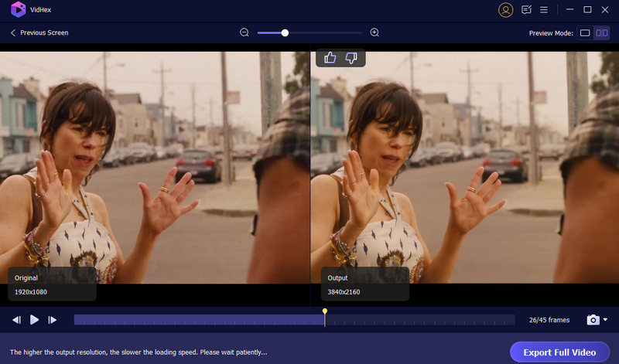619x364 pixels.
Task: Go back to Previous Screen
Action: (x=39, y=33)
